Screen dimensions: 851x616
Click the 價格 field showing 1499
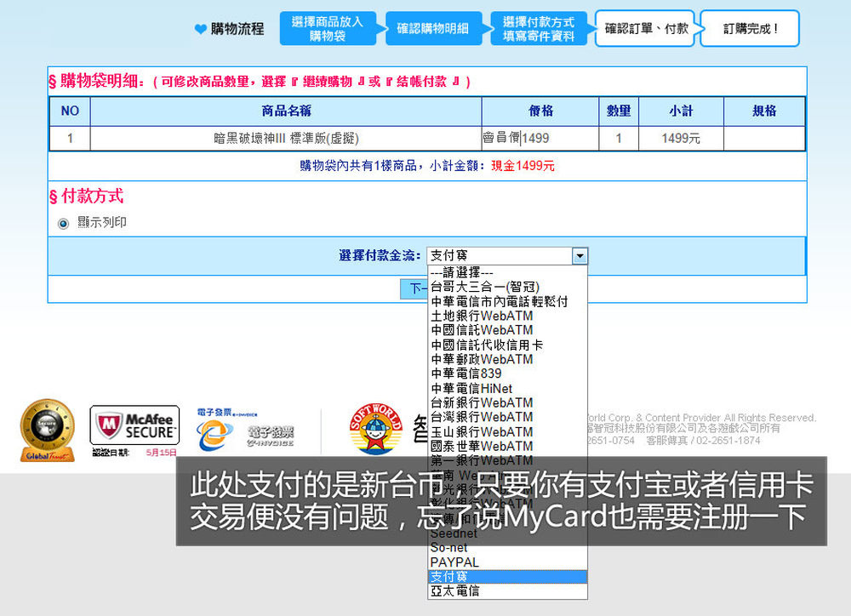540,139
